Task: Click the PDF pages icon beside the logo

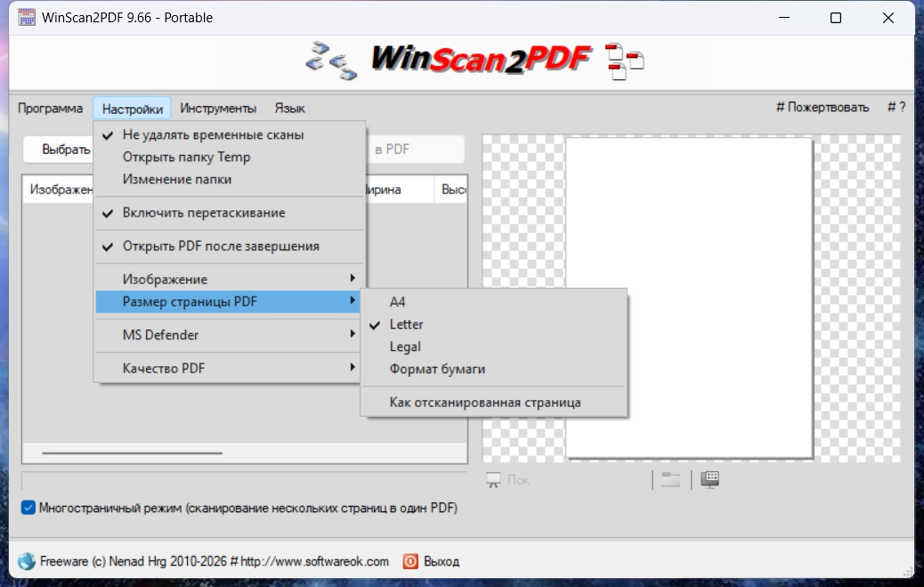Action: pos(625,61)
